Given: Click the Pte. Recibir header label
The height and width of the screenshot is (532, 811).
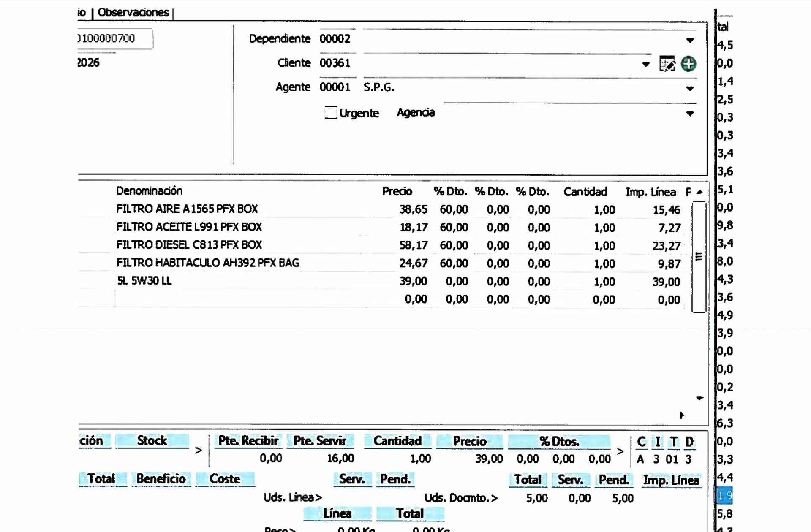Looking at the screenshot, I should [x=248, y=441].
